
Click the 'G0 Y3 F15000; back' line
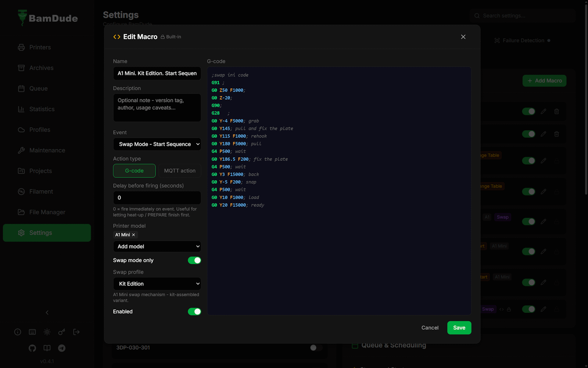[x=235, y=174]
